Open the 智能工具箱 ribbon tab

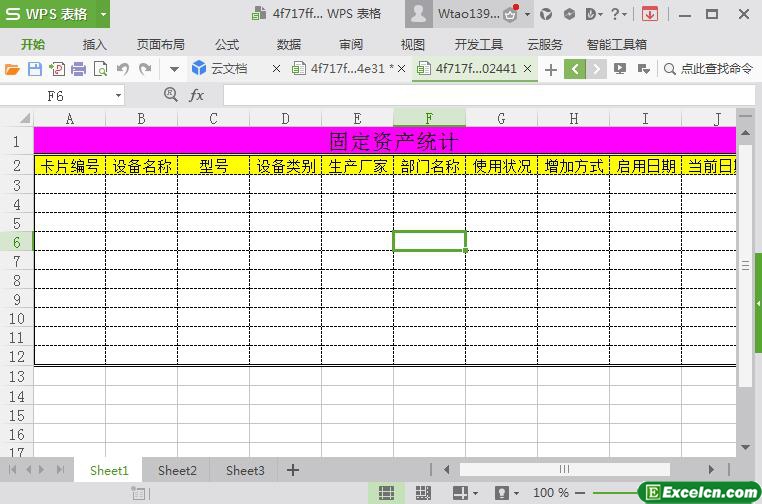pyautogui.click(x=617, y=44)
